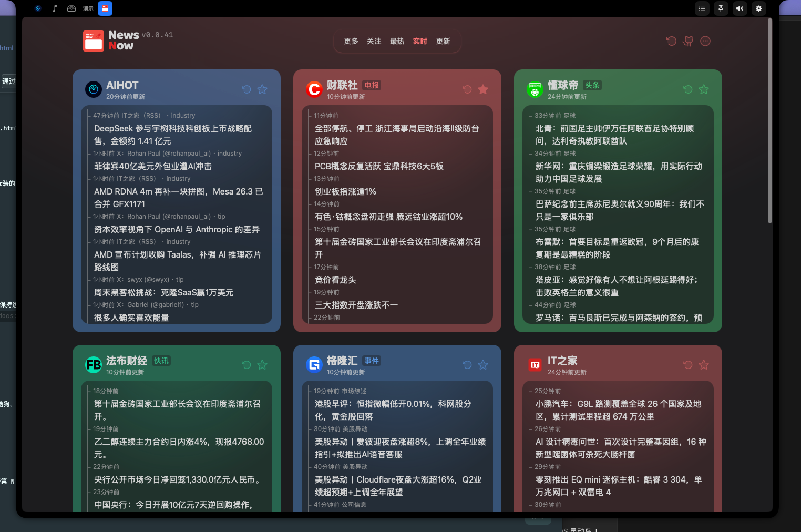The height and width of the screenshot is (532, 801).
Task: Click the music note icon in top bar
Action: coord(55,8)
